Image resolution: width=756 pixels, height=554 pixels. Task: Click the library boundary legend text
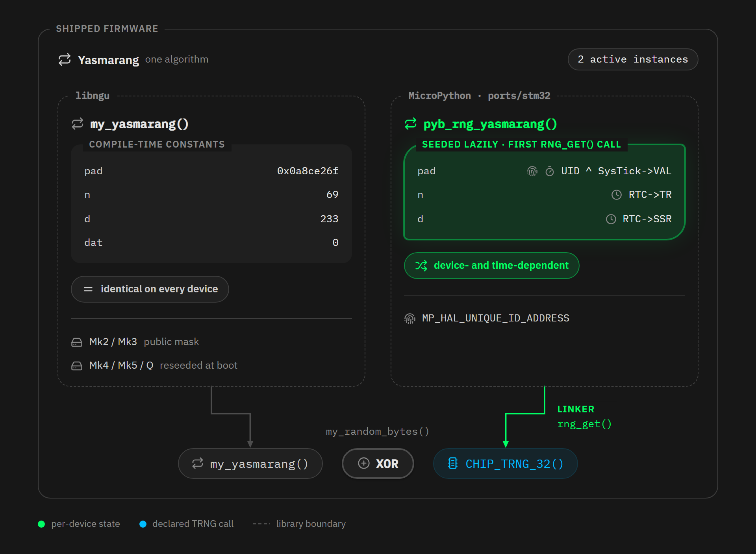coord(311,524)
